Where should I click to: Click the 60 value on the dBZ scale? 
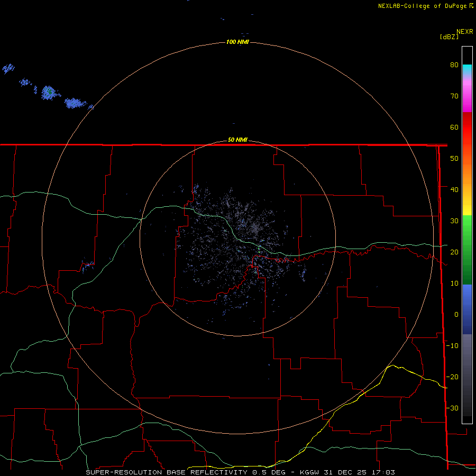[454, 127]
